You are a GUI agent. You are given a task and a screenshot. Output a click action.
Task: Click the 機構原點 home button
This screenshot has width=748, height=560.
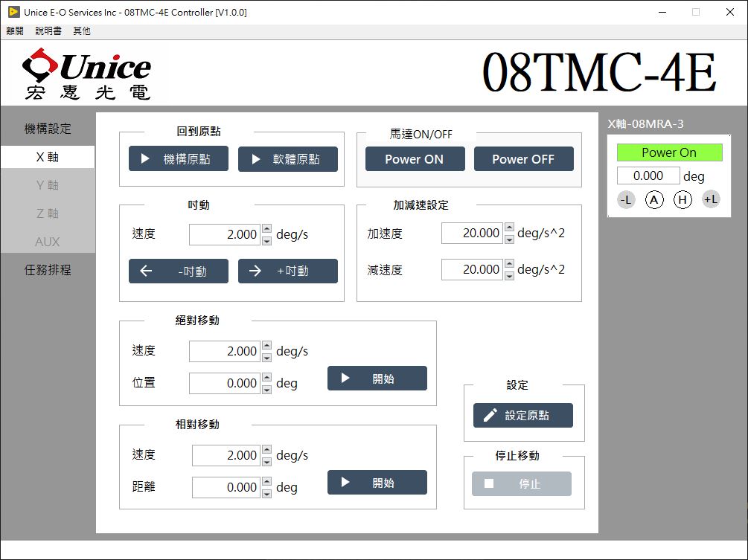[179, 158]
